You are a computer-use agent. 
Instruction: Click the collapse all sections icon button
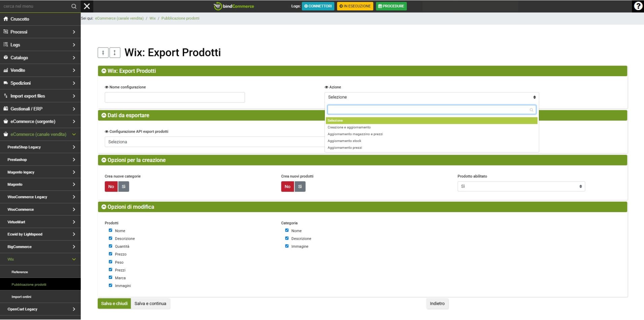coord(103,53)
